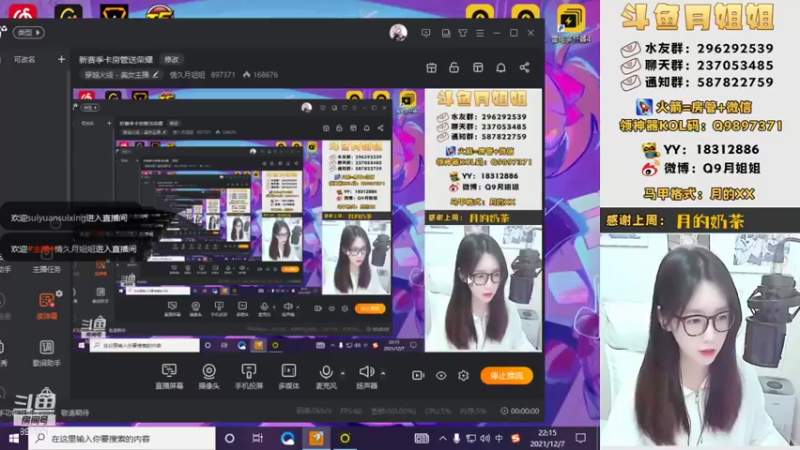Click the stream timer 00:00:00

click(519, 411)
